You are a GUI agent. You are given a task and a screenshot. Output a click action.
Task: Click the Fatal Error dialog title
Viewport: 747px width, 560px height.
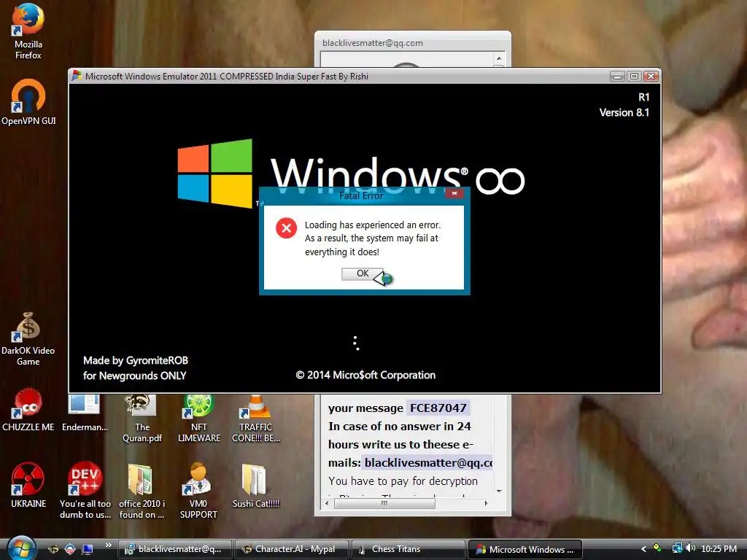coord(361,195)
